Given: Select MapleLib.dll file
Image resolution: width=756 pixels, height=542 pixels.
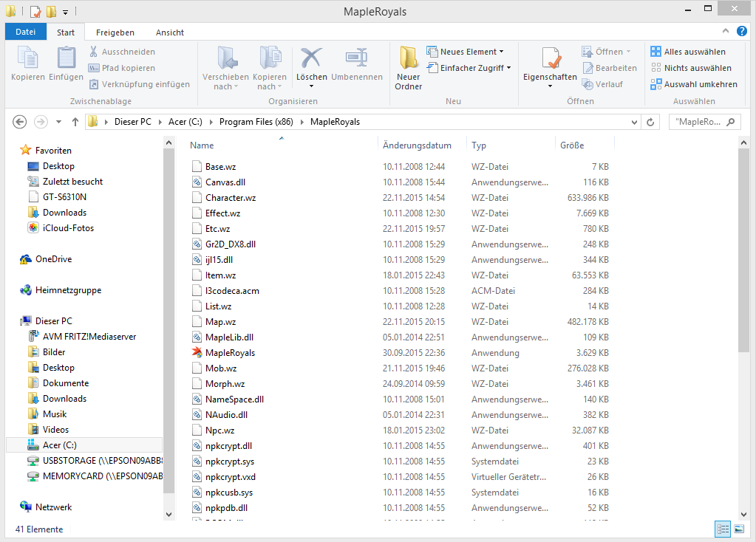Looking at the screenshot, I should [222, 337].
